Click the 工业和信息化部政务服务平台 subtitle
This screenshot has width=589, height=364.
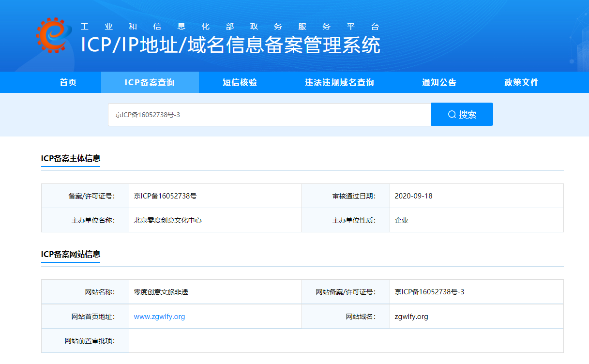pos(230,27)
